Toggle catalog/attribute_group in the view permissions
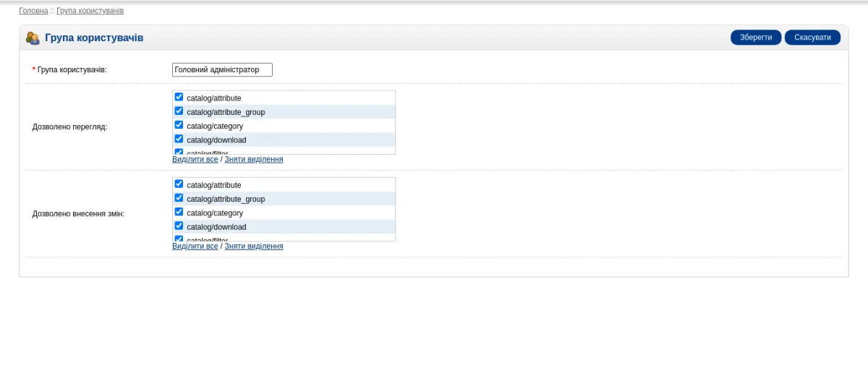 (x=179, y=111)
